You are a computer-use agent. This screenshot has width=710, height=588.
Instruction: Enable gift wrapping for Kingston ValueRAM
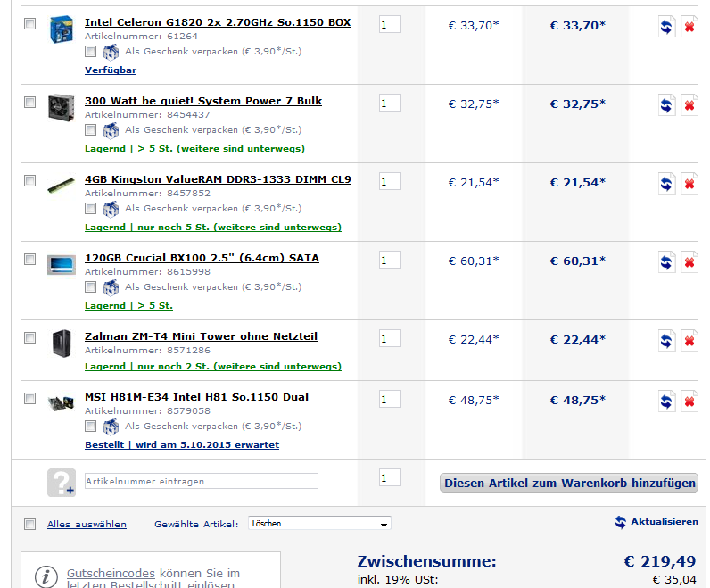click(x=91, y=209)
